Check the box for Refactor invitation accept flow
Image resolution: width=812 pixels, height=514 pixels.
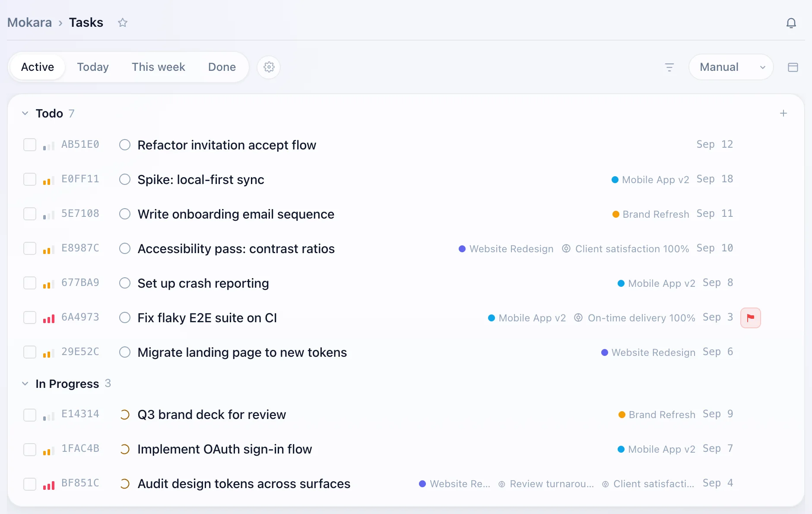click(30, 145)
